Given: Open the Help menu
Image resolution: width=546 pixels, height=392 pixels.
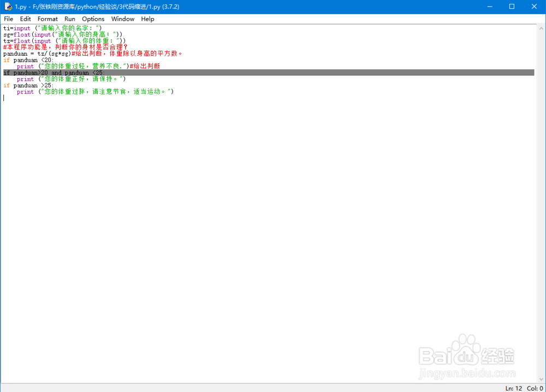Looking at the screenshot, I should (147, 19).
